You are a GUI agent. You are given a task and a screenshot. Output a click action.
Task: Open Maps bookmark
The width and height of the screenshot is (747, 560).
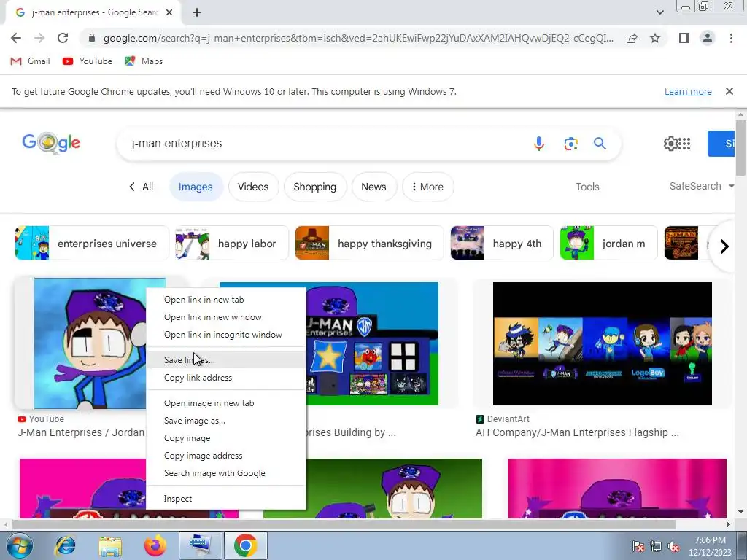pos(144,61)
